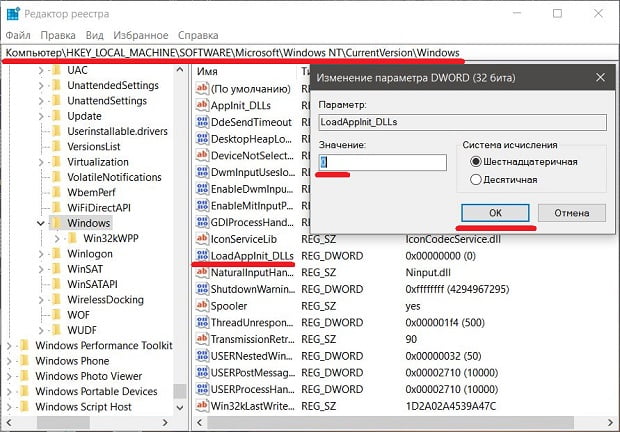Click the Windows Photo Viewer folder icon
620x432 pixels.
click(24, 375)
